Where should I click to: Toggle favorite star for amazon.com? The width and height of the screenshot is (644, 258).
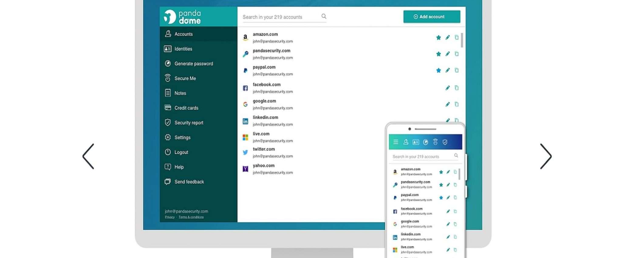pyautogui.click(x=438, y=37)
